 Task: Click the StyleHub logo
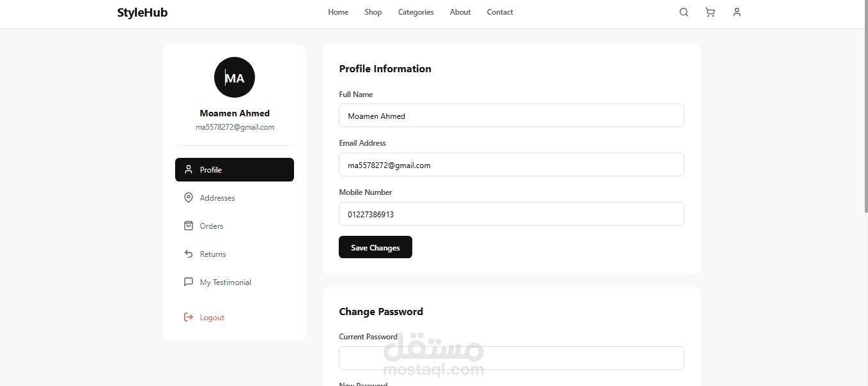tap(143, 12)
